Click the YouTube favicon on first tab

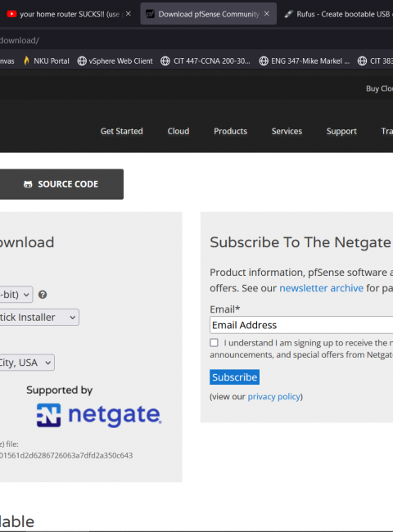point(11,14)
